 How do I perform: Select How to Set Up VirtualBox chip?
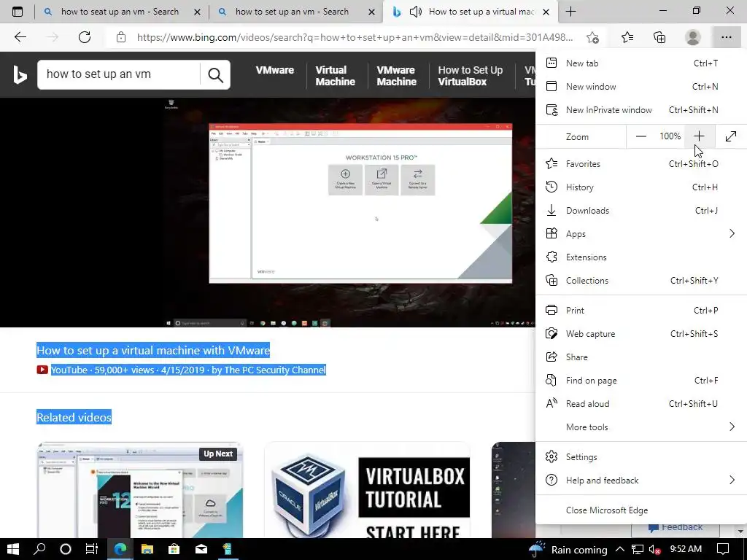pyautogui.click(x=470, y=76)
